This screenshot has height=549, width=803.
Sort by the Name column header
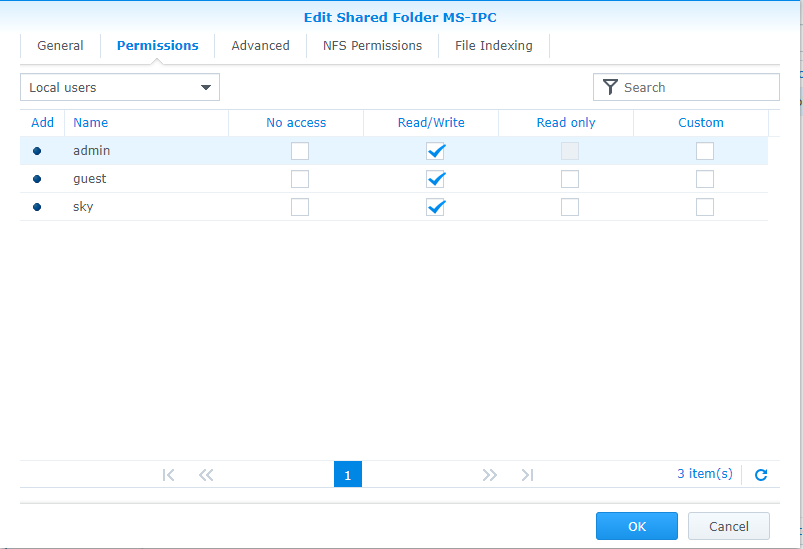pyautogui.click(x=146, y=123)
